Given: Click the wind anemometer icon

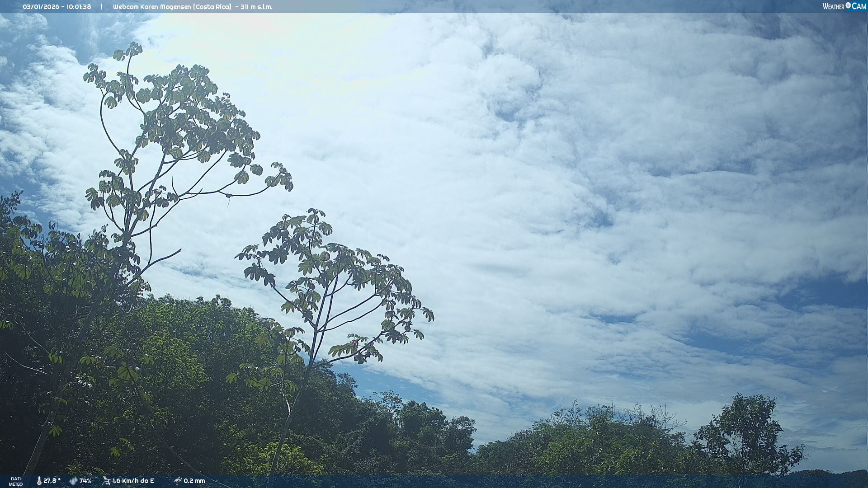Looking at the screenshot, I should point(106,481).
